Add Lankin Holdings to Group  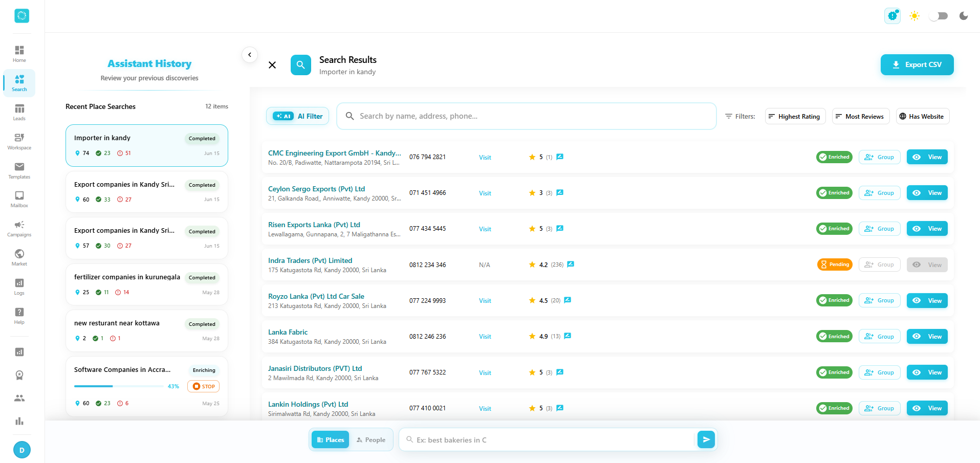(x=879, y=408)
